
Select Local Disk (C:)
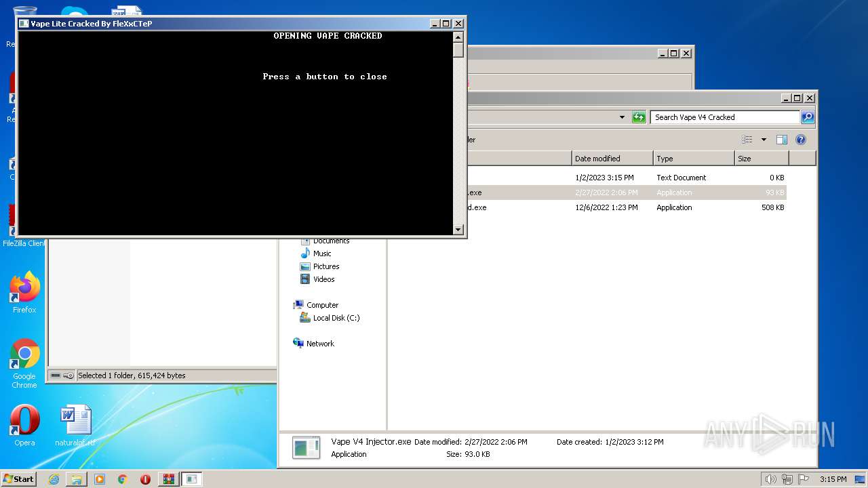click(336, 318)
